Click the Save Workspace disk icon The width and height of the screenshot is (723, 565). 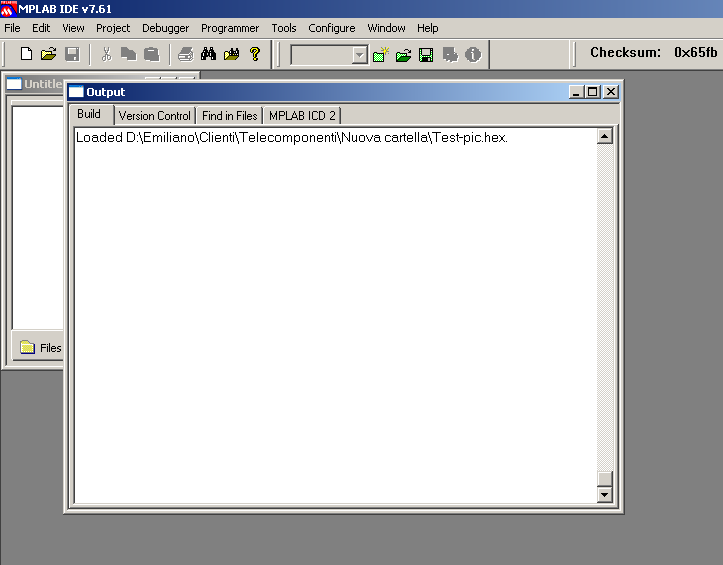tap(426, 55)
